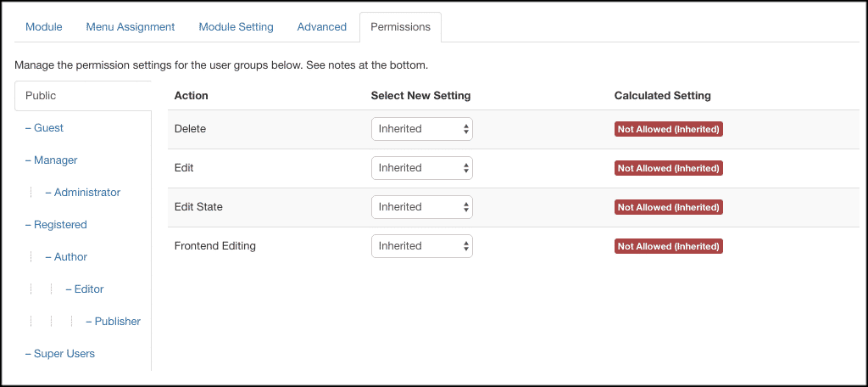Switch to the Module tab
Screen dimensions: 868x387
click(44, 27)
